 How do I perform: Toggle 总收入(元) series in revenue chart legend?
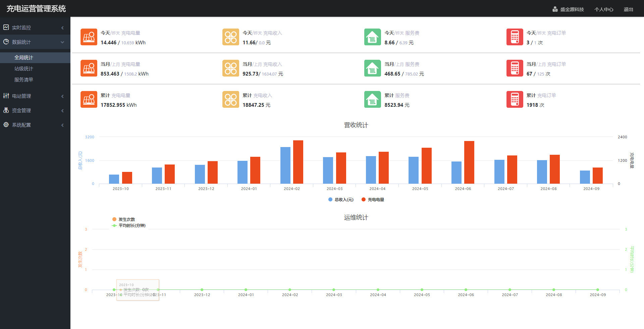341,200
